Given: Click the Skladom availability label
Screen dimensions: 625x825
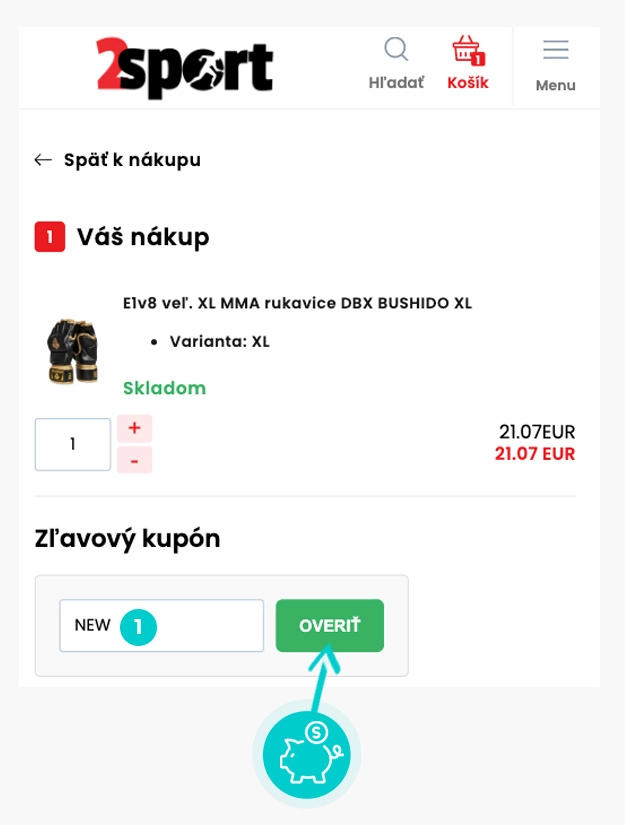Looking at the screenshot, I should [x=164, y=388].
